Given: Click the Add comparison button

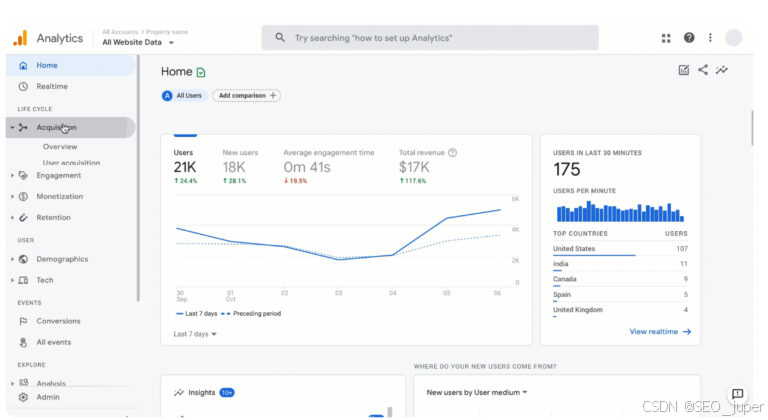Looking at the screenshot, I should (246, 96).
